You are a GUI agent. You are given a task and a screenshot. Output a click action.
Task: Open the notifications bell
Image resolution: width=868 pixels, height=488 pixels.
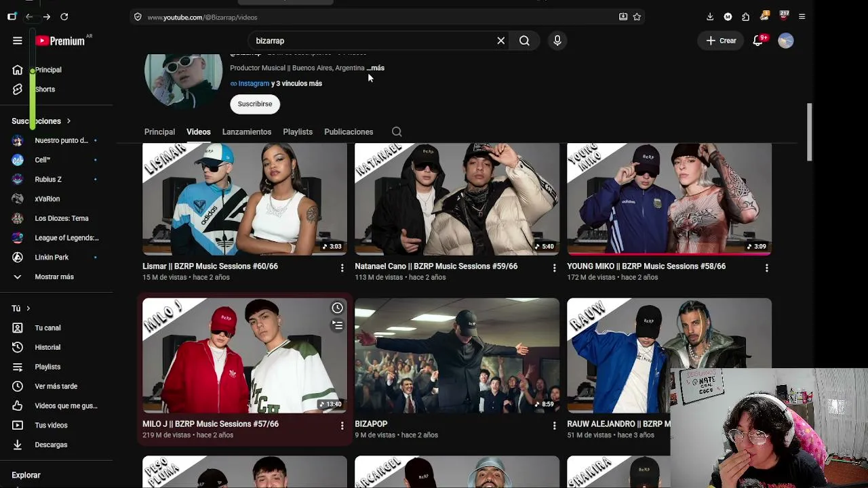point(757,41)
